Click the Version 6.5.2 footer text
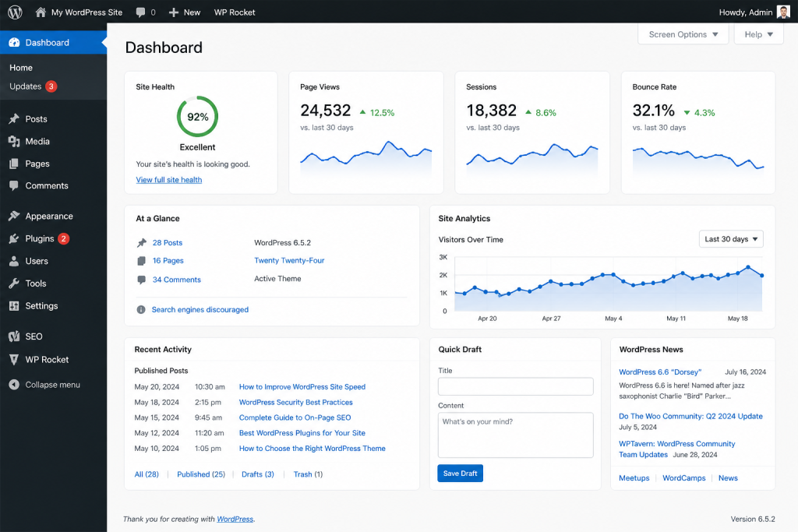Image resolution: width=798 pixels, height=532 pixels. [x=753, y=520]
